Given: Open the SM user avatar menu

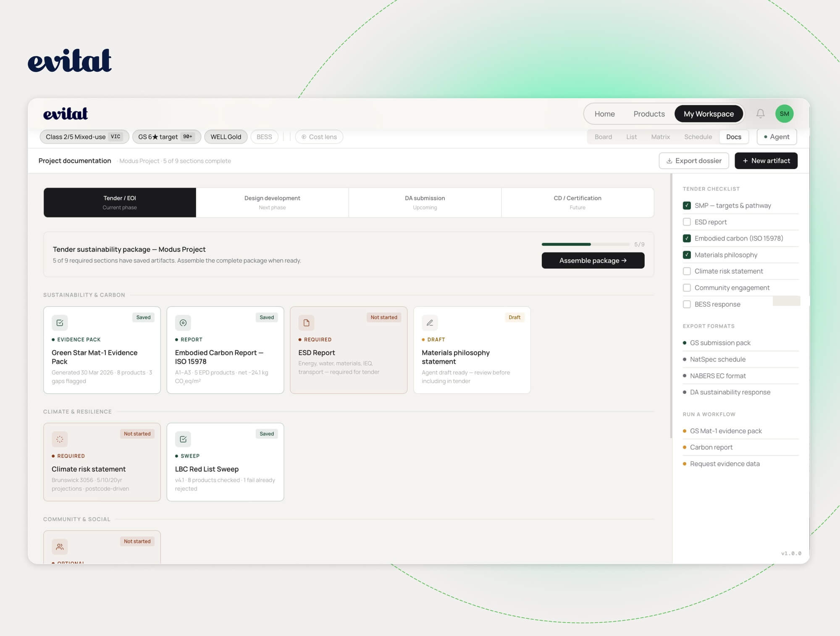Looking at the screenshot, I should [784, 114].
